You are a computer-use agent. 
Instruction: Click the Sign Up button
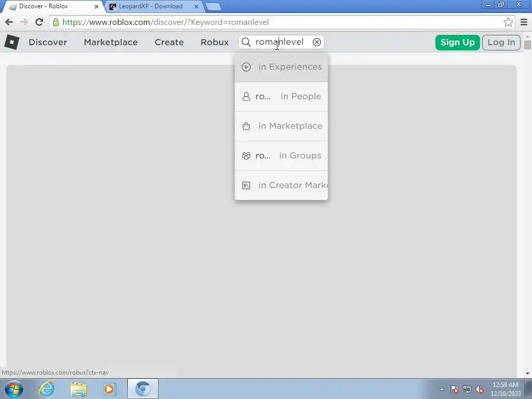457,43
